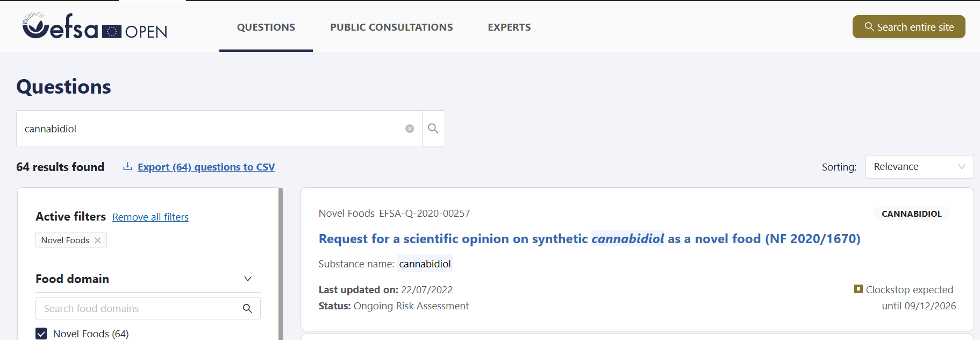Click the magnifier search submit icon

(433, 129)
